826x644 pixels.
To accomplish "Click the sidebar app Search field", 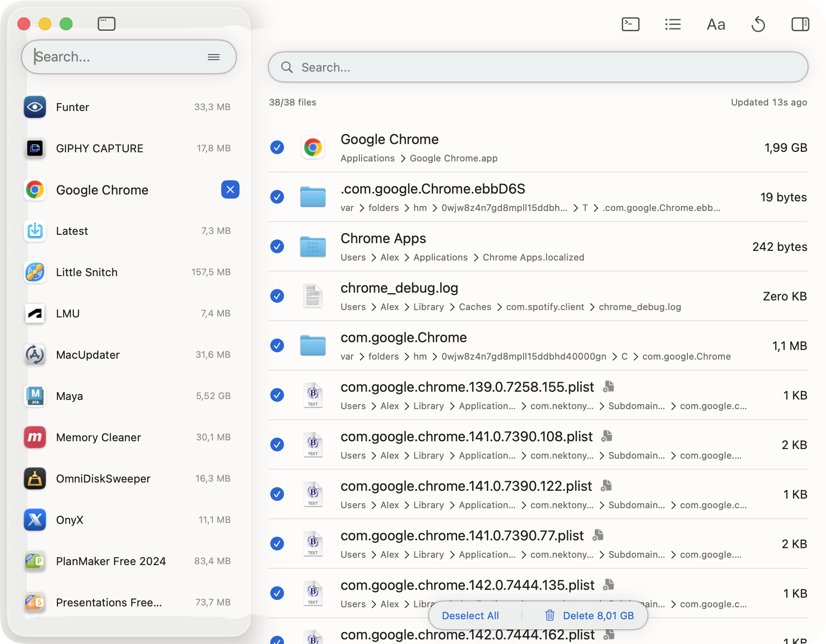I will [128, 57].
